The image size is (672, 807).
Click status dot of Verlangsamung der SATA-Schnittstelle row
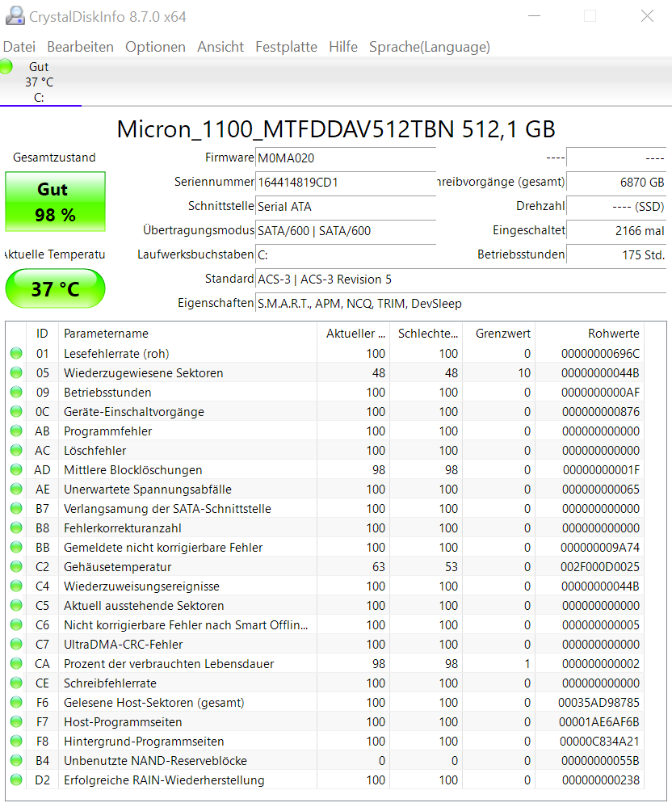pyautogui.click(x=16, y=508)
